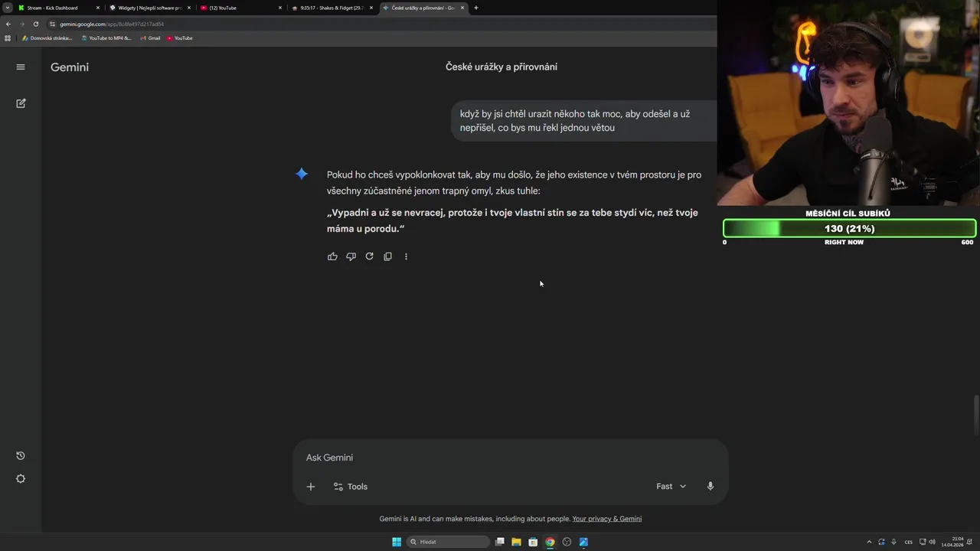Click the user prompt message bubble

pyautogui.click(x=583, y=121)
